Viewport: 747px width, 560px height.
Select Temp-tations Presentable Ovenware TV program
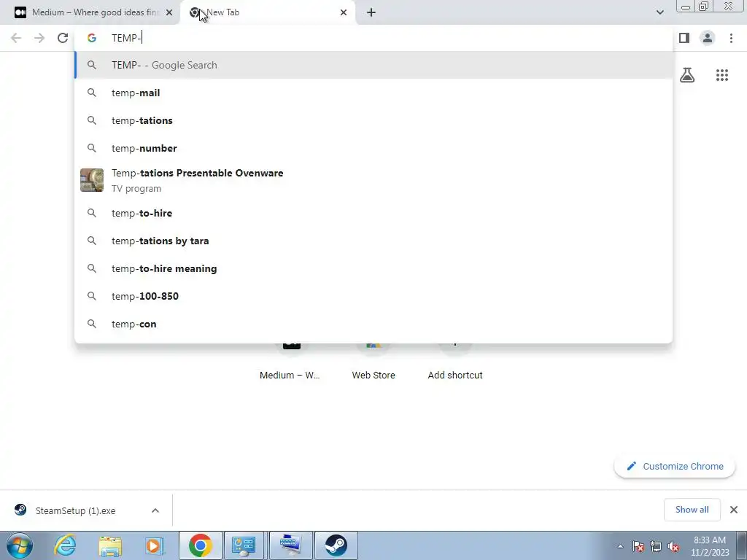tap(373, 181)
